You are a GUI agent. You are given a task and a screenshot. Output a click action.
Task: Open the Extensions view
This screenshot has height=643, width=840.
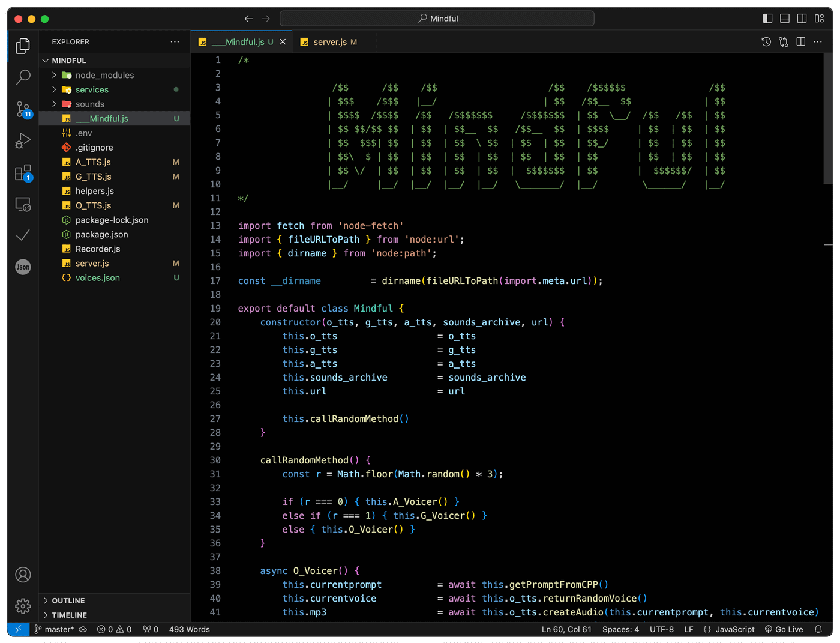pos(23,173)
